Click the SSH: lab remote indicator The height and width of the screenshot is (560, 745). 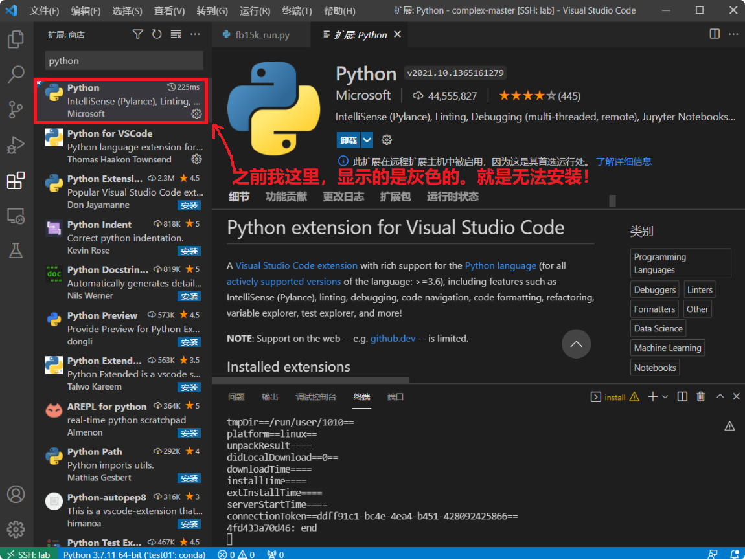click(x=29, y=554)
